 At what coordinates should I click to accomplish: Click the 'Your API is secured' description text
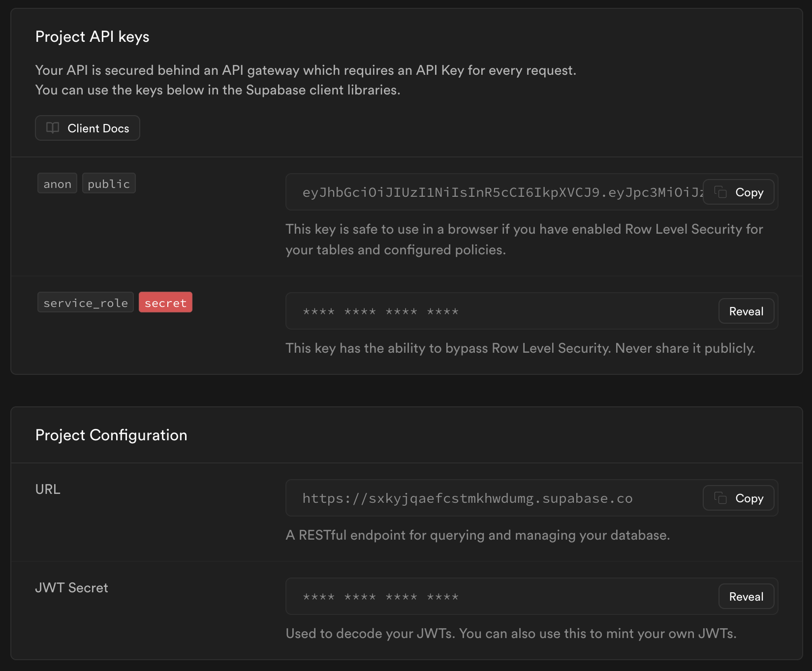(306, 80)
